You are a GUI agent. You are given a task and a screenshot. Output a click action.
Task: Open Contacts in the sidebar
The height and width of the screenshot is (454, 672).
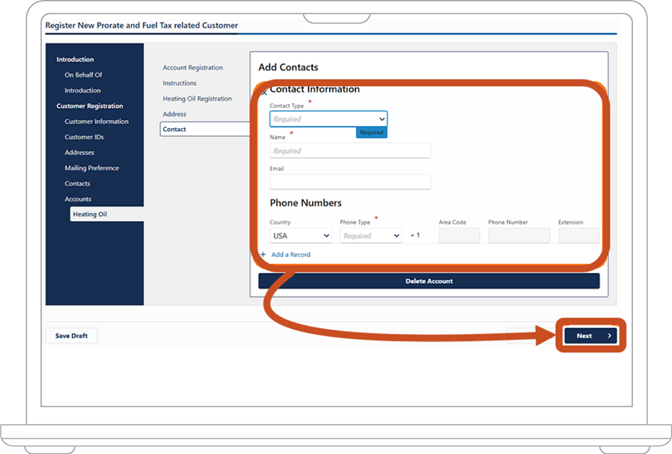pyautogui.click(x=77, y=183)
